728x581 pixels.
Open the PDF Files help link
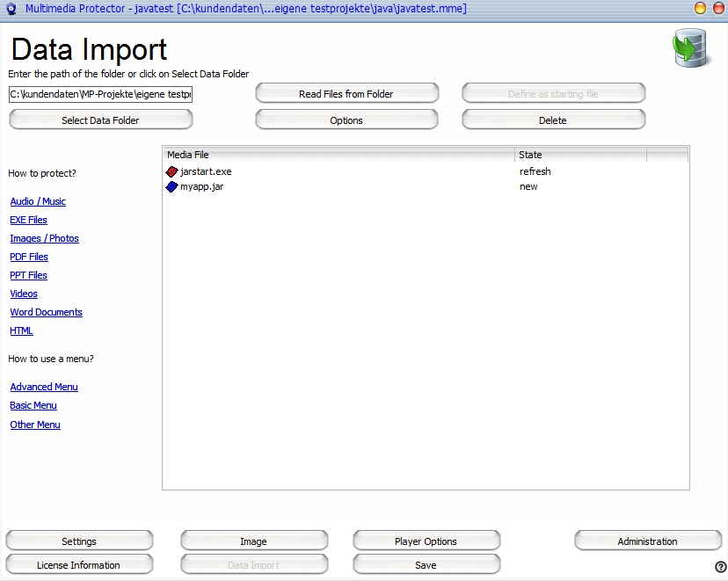pyautogui.click(x=29, y=258)
